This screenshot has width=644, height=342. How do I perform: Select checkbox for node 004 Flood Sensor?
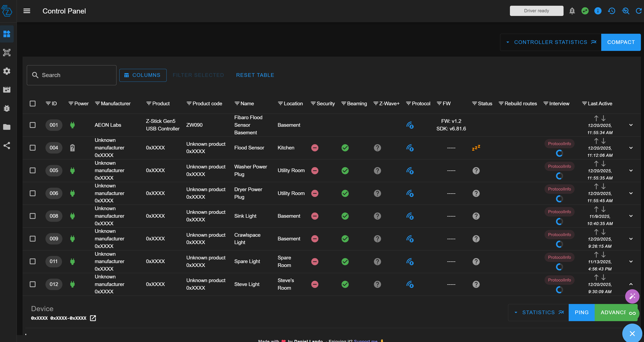pos(33,148)
